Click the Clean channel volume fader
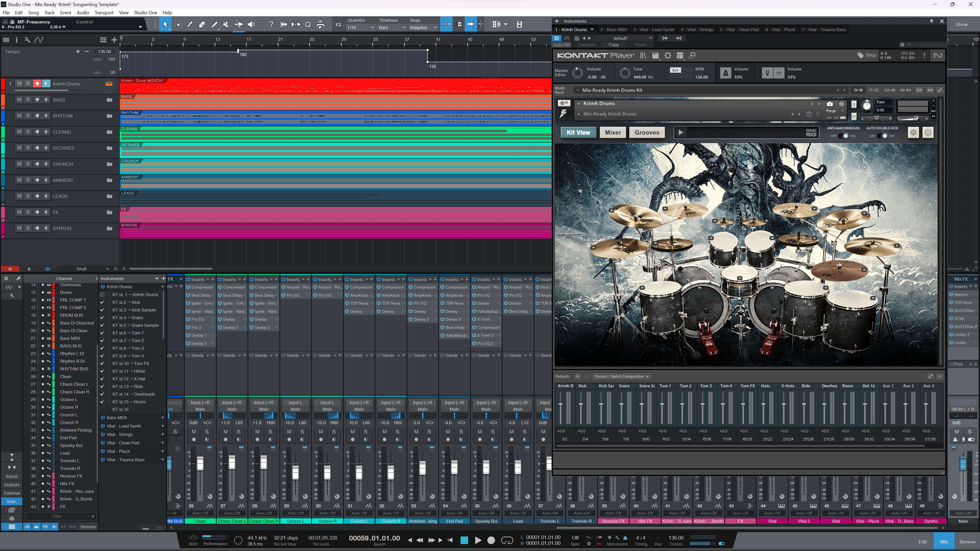980x551 pixels. [x=200, y=464]
